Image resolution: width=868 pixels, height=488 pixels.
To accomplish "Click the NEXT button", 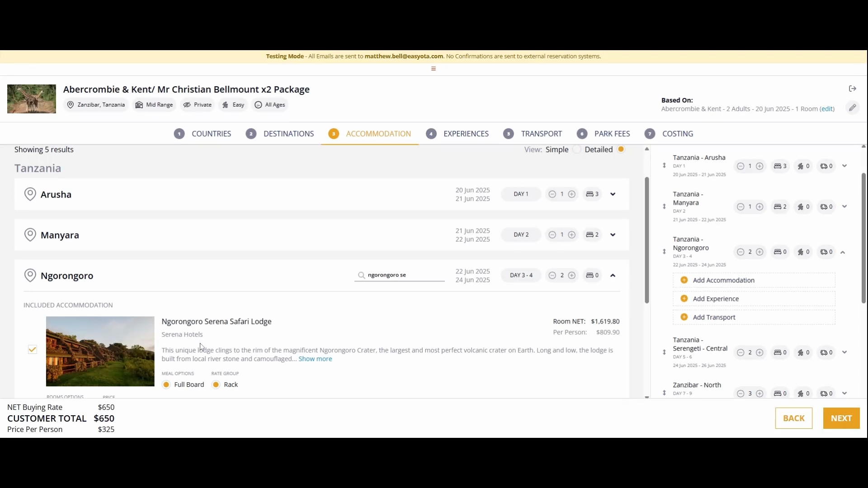I will click(x=841, y=418).
